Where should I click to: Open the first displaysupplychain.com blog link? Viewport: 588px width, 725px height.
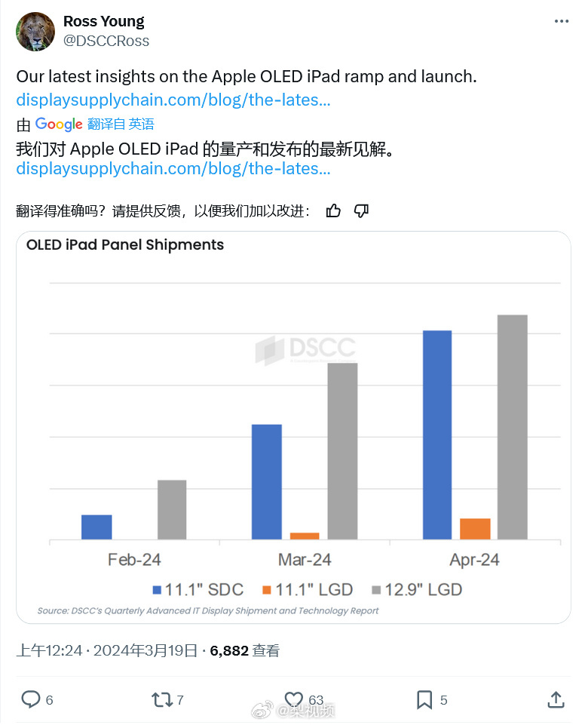173,100
